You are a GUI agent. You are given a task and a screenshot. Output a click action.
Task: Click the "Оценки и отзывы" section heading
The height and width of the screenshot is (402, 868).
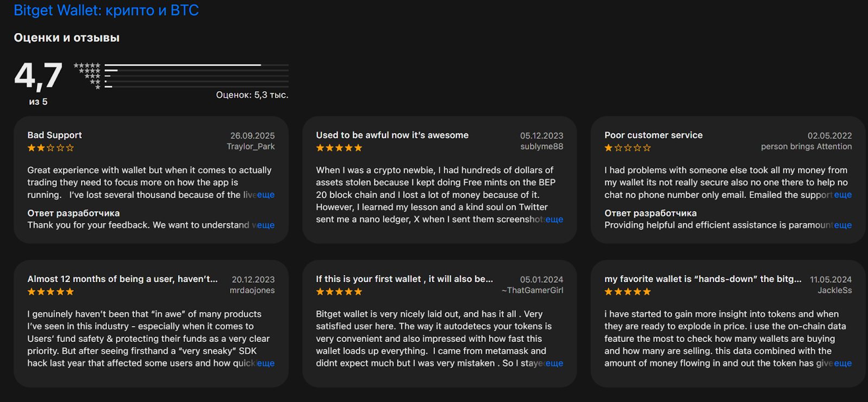coord(67,38)
